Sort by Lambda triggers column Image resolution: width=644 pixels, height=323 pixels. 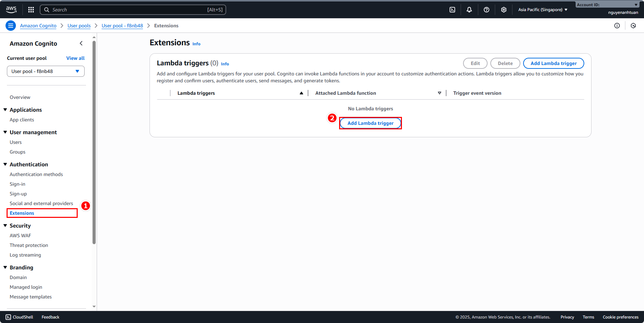301,93
